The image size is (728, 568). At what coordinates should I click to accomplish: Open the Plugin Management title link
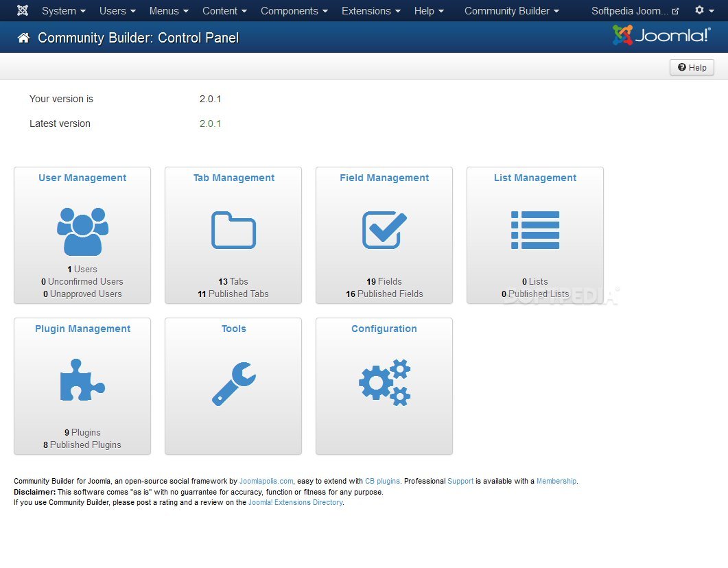[82, 329]
